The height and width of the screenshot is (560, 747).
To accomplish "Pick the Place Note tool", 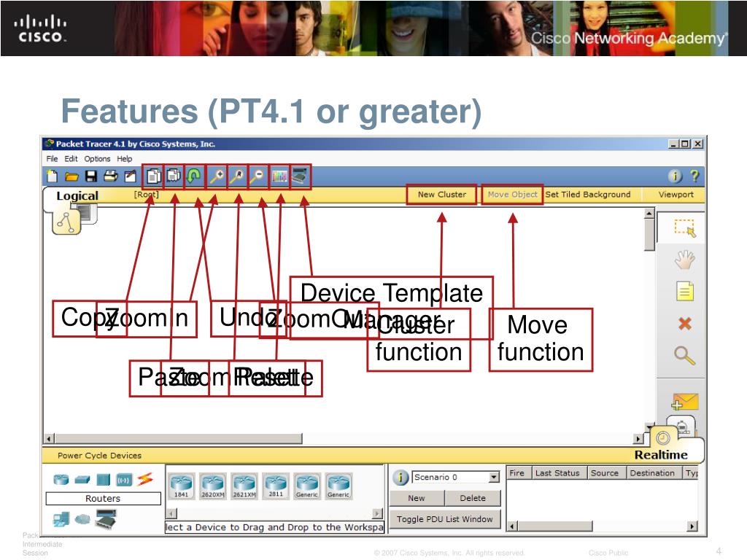I will (684, 292).
